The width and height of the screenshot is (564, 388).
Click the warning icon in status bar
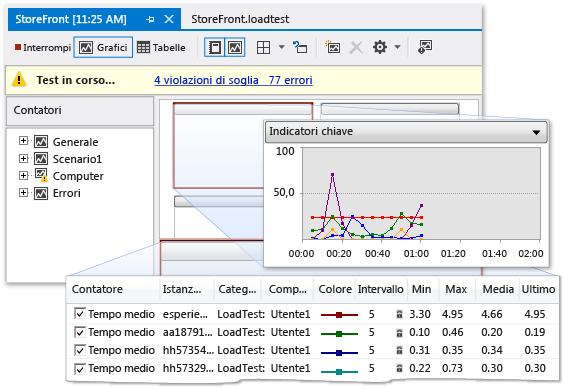(x=19, y=79)
